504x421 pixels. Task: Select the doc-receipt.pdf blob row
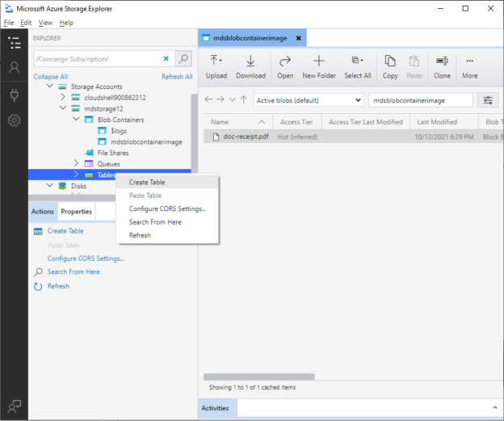[x=354, y=137]
